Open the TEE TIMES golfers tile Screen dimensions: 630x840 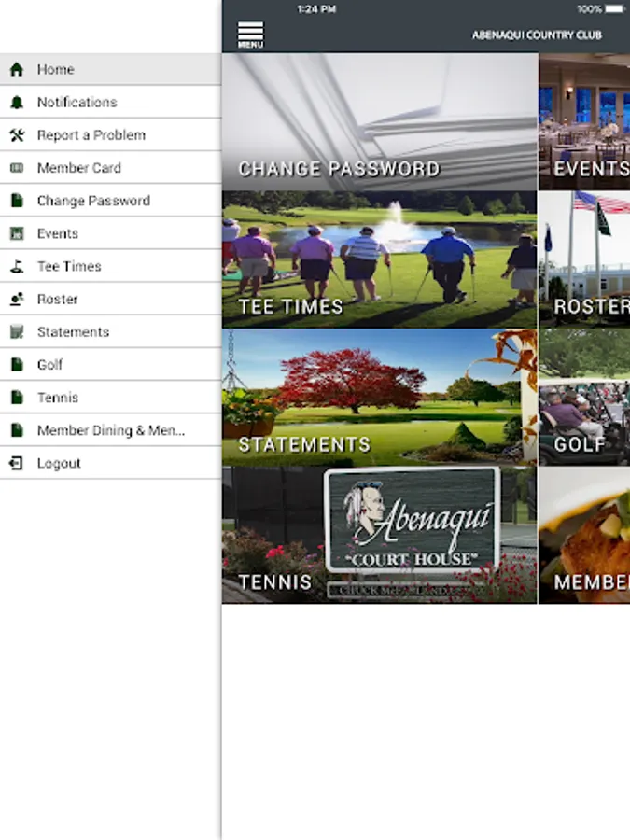379,259
